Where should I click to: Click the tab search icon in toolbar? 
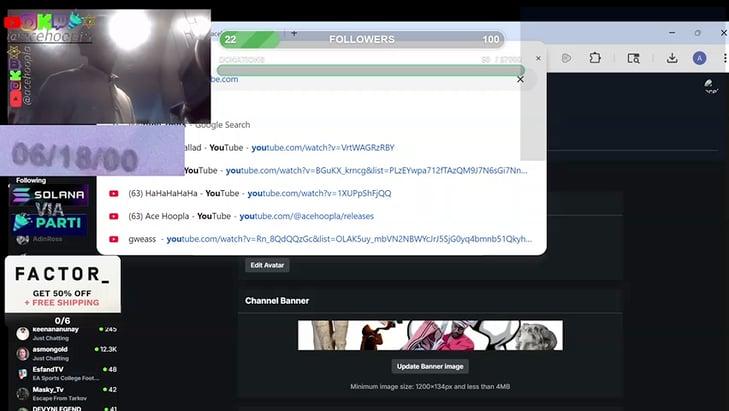pos(633,58)
